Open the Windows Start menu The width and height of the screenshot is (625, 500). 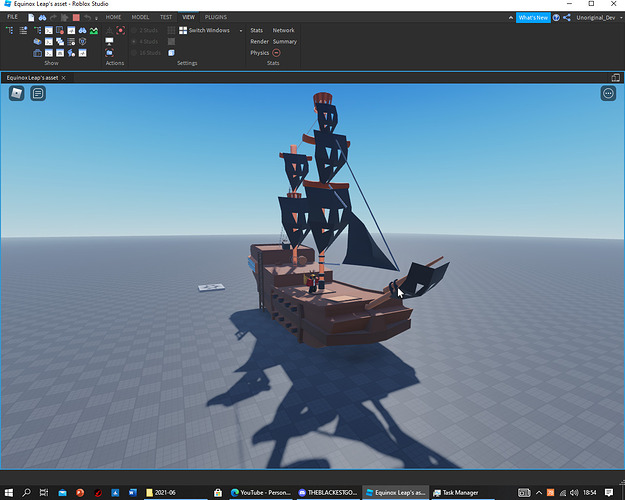click(8, 492)
